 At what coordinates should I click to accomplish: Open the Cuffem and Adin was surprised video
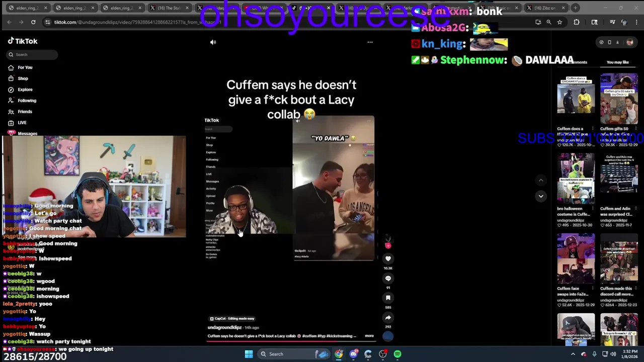[x=619, y=178]
